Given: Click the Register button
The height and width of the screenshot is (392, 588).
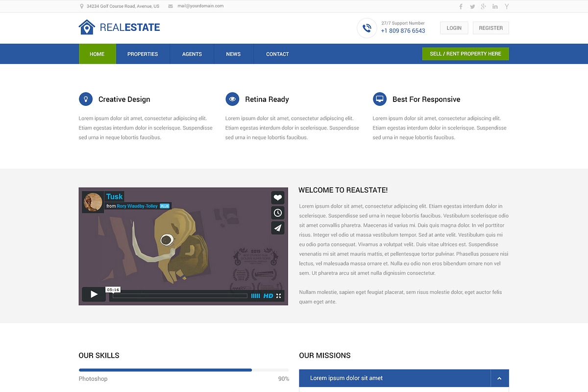Looking at the screenshot, I should [x=491, y=28].
